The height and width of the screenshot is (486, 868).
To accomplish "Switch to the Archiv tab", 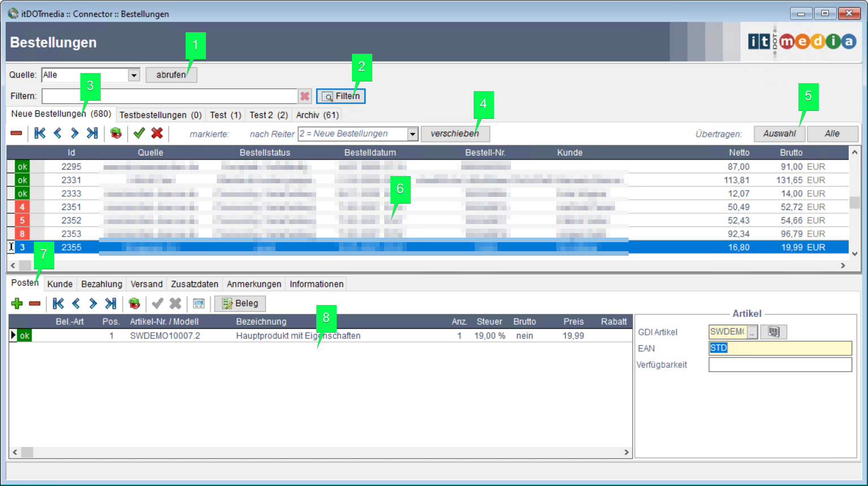I will pos(317,115).
